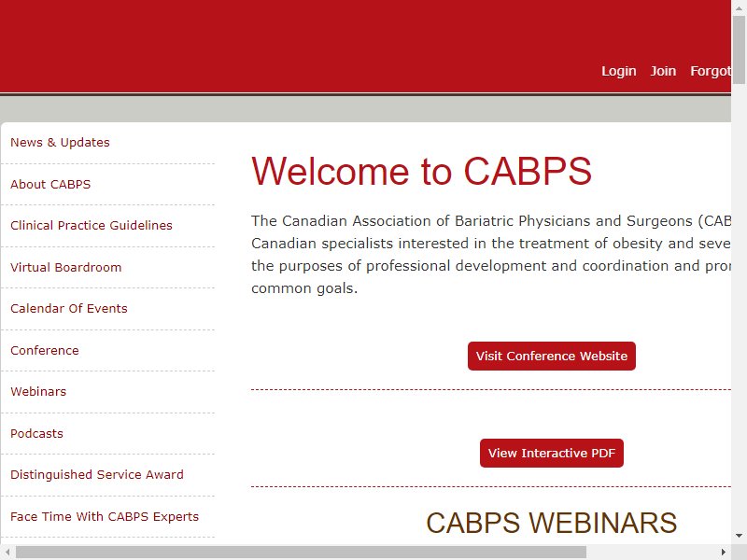This screenshot has height=560, width=747.
Task: Open Face Time With CABPS Experts
Action: click(105, 517)
